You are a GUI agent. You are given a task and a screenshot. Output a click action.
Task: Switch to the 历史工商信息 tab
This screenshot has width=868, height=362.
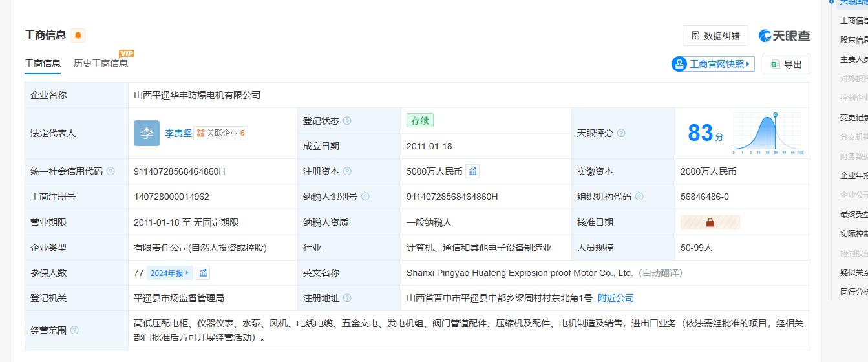101,63
